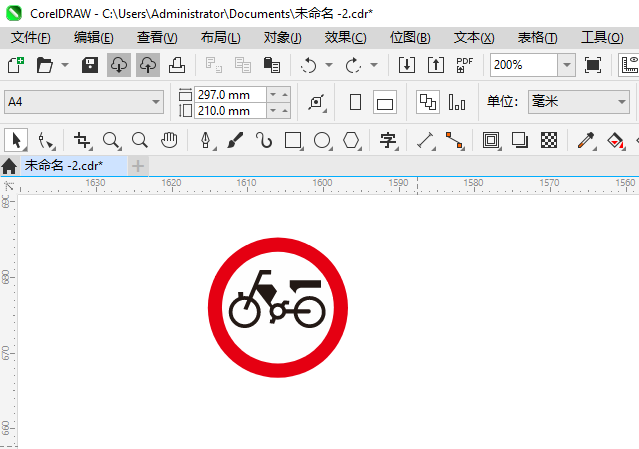
Task: Open the 文本(X) menu
Action: [474, 38]
